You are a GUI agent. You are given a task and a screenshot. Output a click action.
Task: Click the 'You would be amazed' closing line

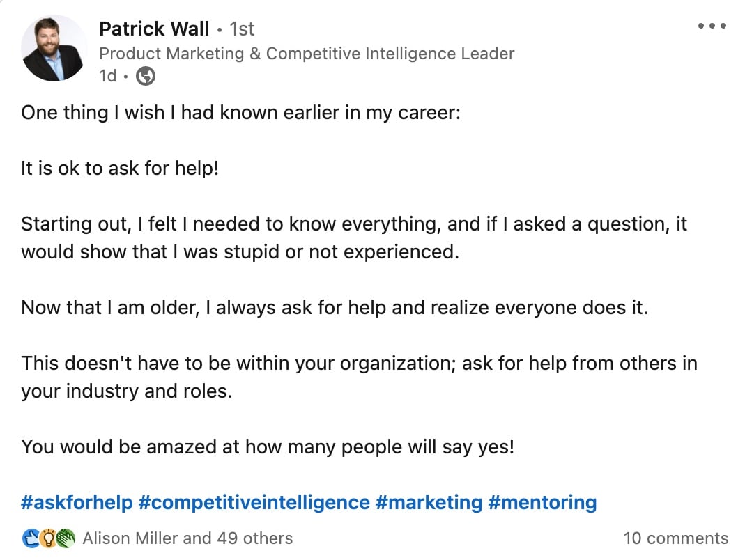click(268, 447)
